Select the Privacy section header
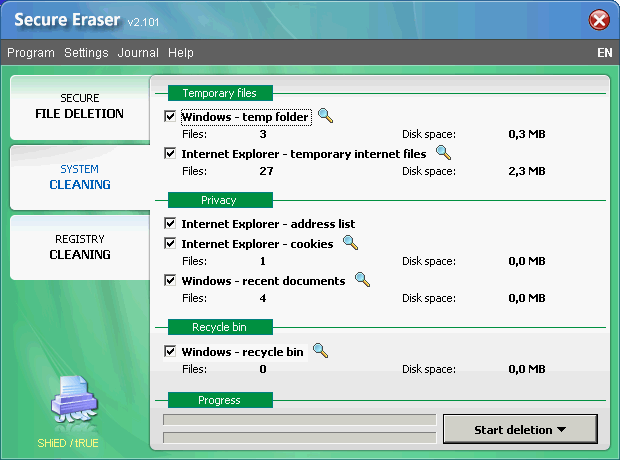Image resolution: width=620 pixels, height=460 pixels. coord(220,200)
